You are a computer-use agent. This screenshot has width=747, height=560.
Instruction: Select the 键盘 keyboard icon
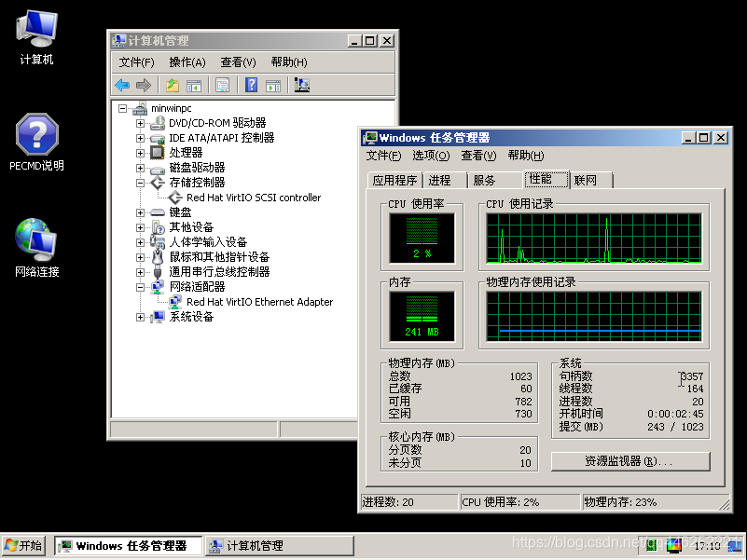pos(158,212)
